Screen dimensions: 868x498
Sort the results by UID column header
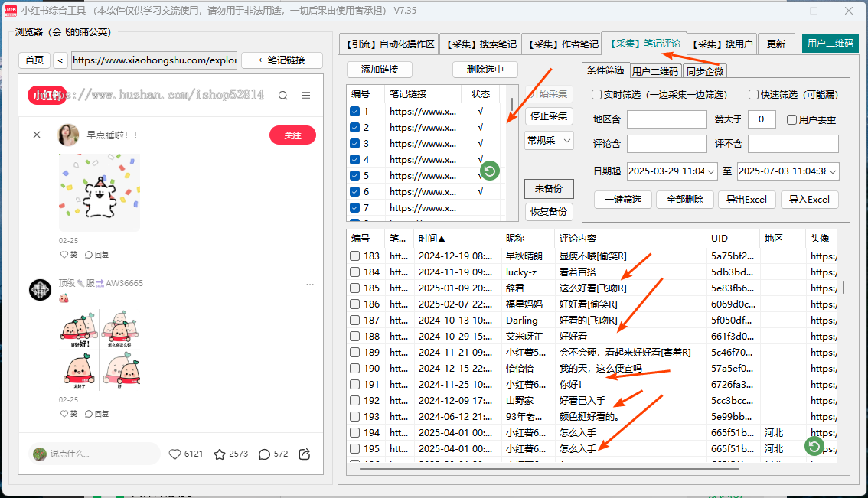point(733,239)
